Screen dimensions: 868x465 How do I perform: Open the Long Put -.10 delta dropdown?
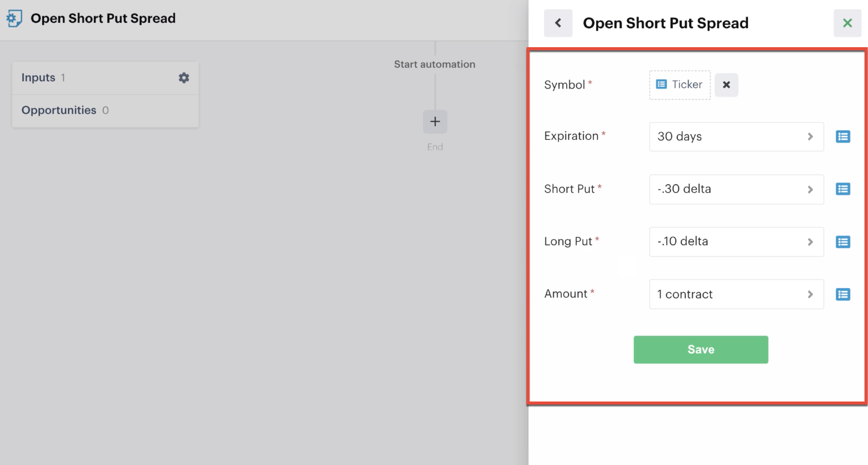[737, 242]
